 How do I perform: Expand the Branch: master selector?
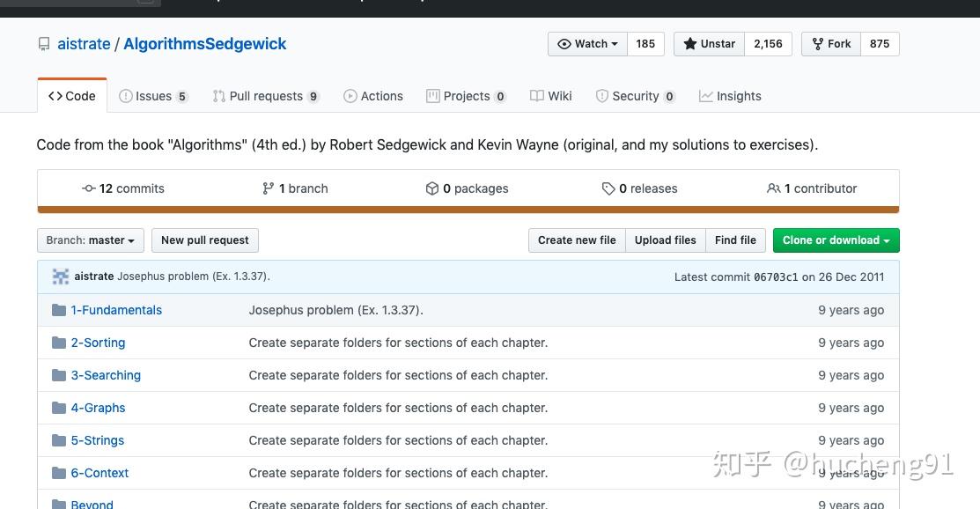[x=91, y=240]
